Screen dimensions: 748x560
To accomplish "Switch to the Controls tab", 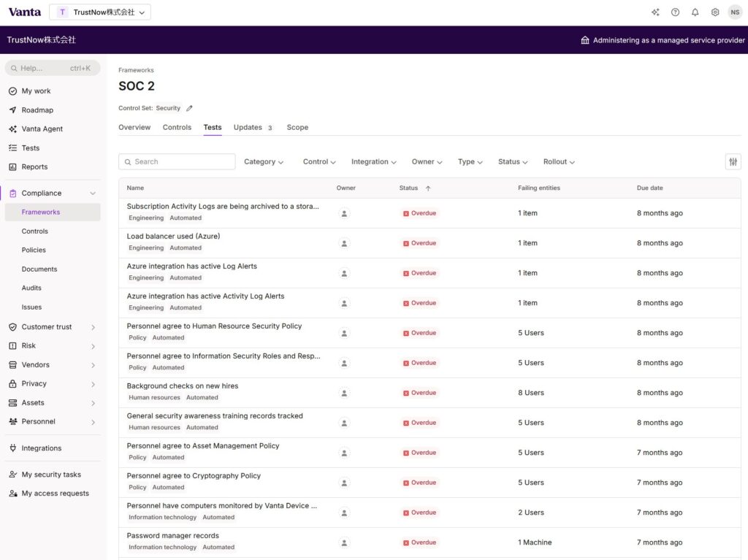I will coord(177,128).
